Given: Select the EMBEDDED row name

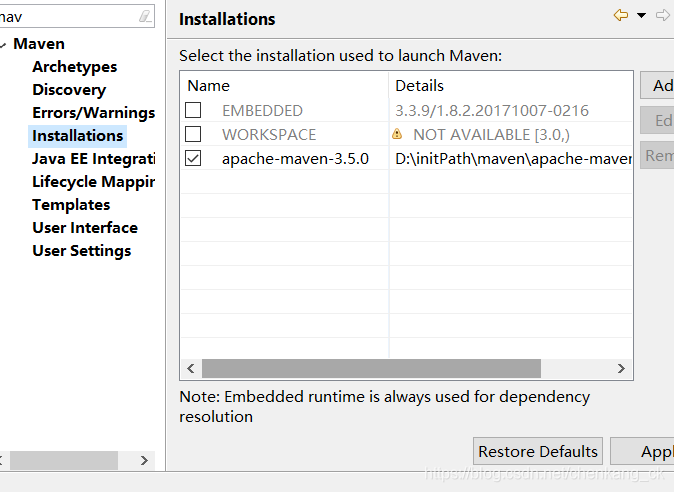Looking at the screenshot, I should (x=262, y=111).
